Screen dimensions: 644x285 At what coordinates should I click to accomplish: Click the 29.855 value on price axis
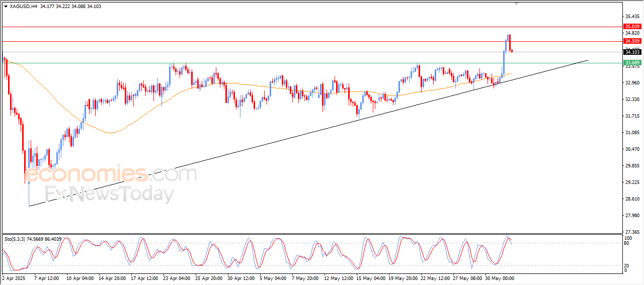[x=632, y=165]
